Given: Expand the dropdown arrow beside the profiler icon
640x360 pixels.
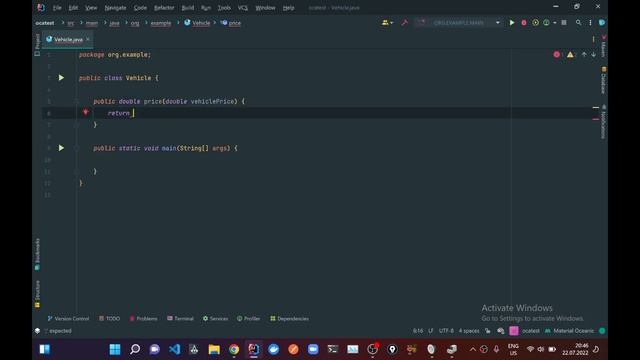Looking at the screenshot, I should [x=555, y=23].
